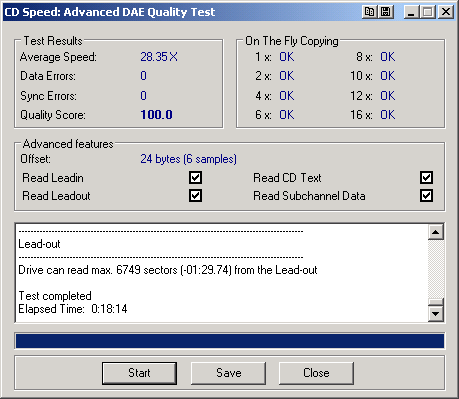The height and width of the screenshot is (399, 459).
Task: Start the DAE quality test
Action: [x=139, y=373]
